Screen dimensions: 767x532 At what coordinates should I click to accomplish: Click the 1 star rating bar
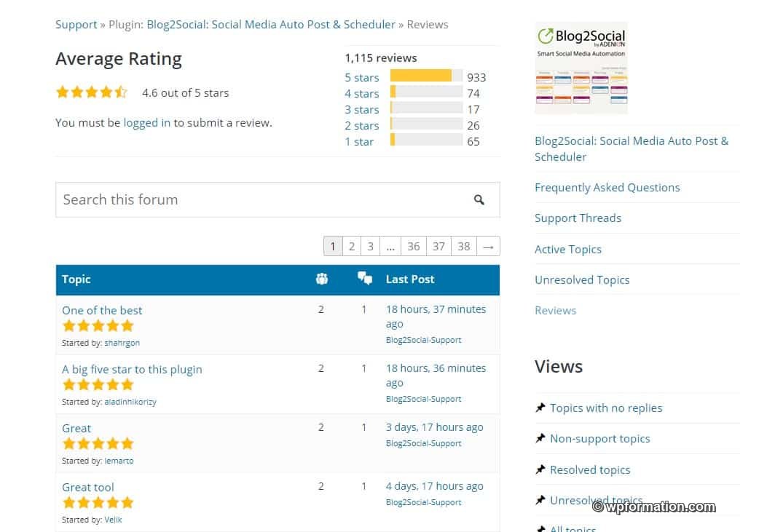click(x=426, y=140)
